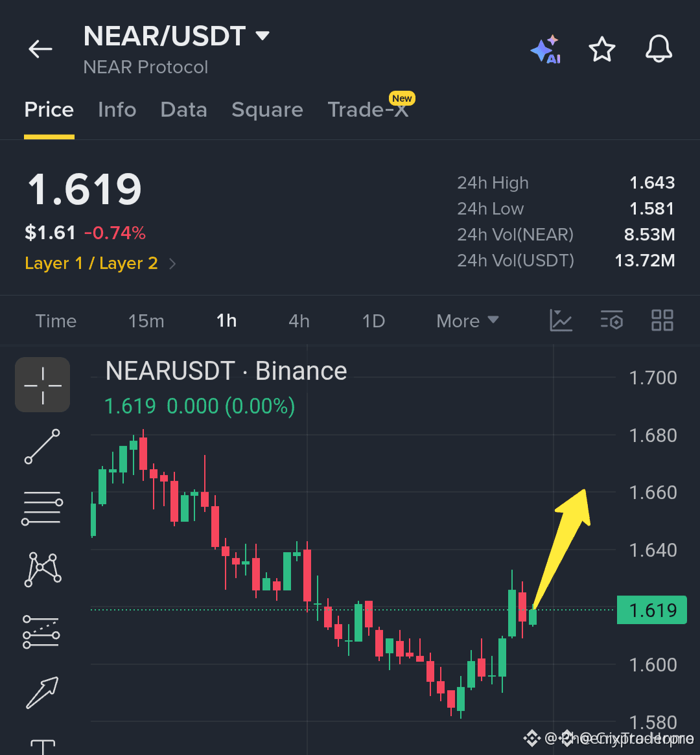Switch to the Data tab
Viewport: 700px width, 755px height.
tap(183, 110)
